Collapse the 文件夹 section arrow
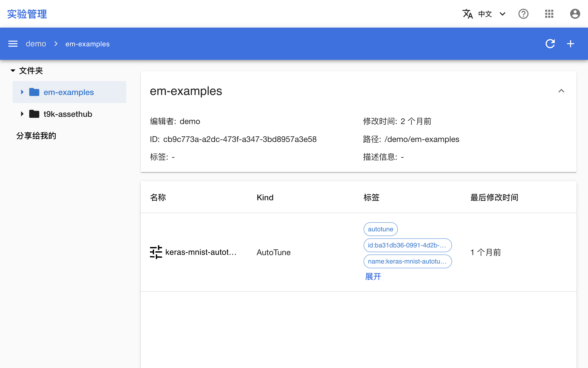 pos(13,71)
